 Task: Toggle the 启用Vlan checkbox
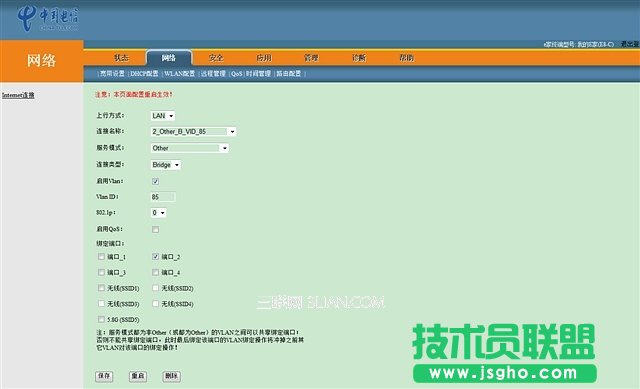pos(156,181)
